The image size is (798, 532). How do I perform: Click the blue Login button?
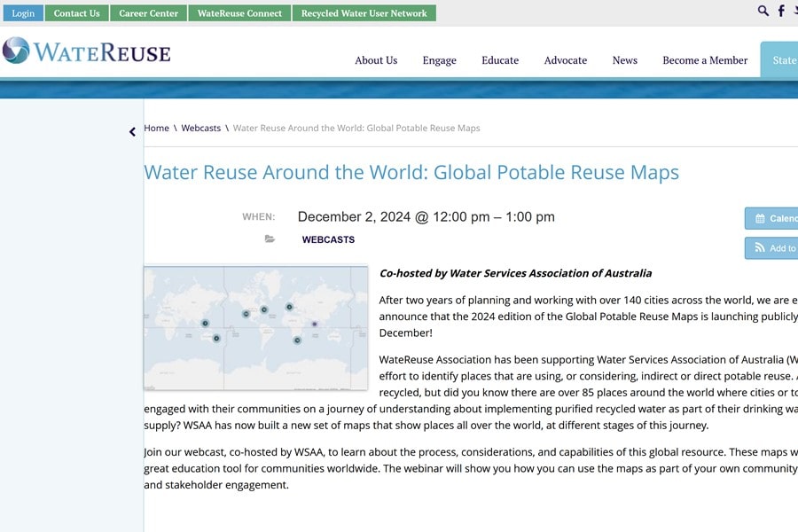click(23, 13)
